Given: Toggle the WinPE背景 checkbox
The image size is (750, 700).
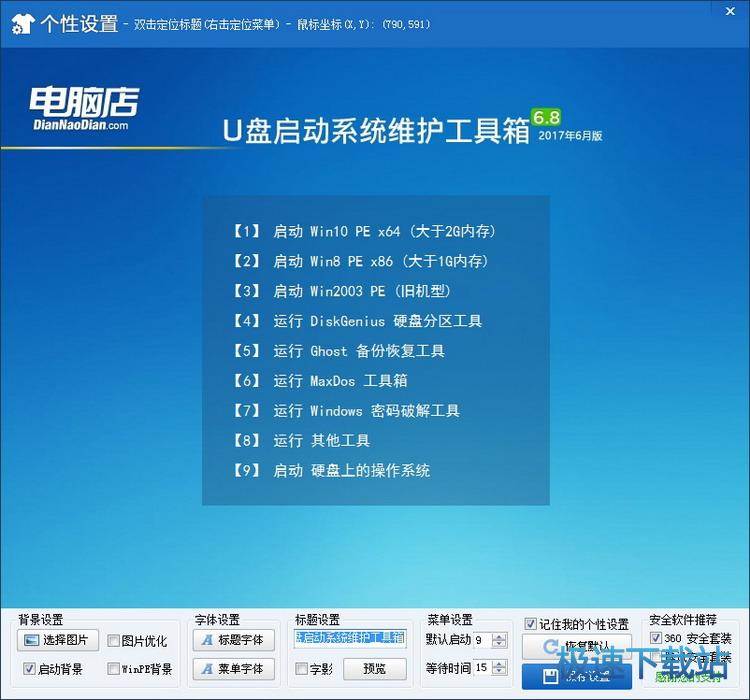Looking at the screenshot, I should 114,669.
